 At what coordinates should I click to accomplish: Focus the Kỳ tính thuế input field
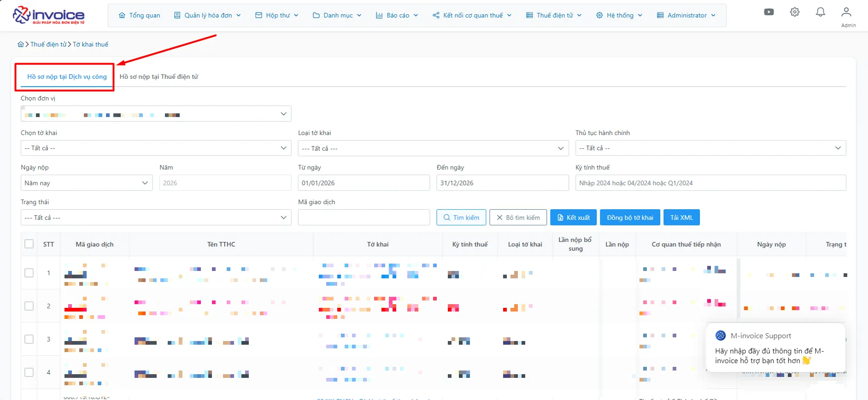[710, 183]
